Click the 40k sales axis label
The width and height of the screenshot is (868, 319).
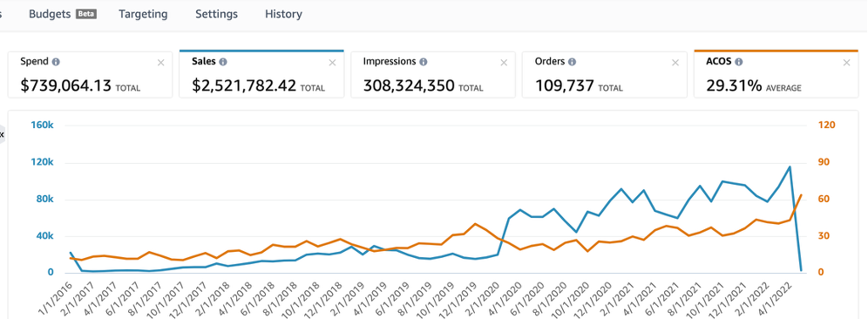coord(44,236)
